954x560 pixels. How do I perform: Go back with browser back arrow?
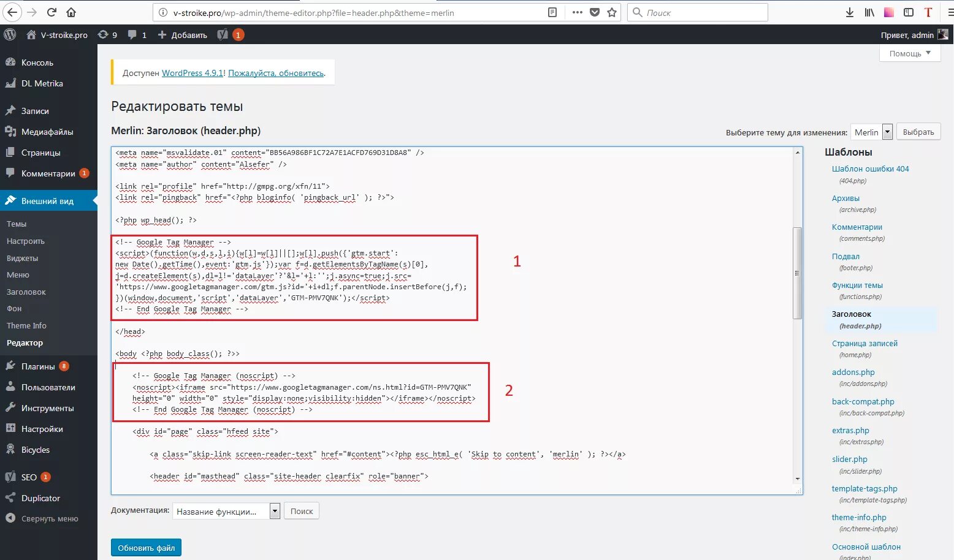(12, 12)
